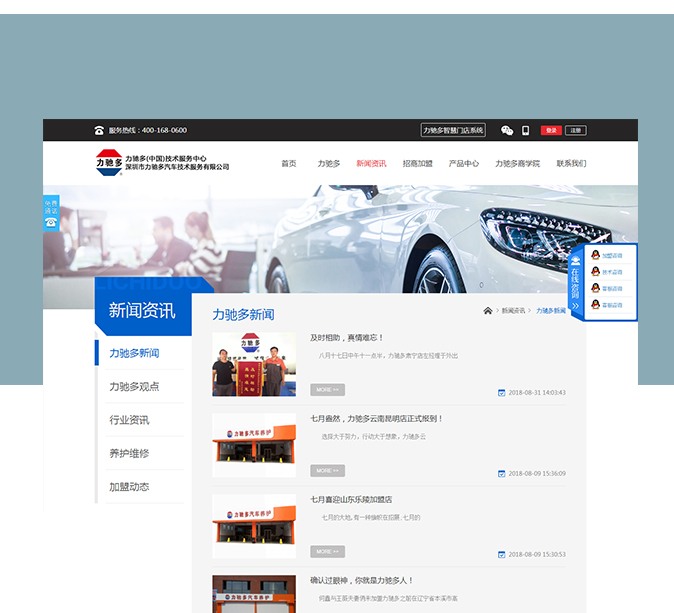The height and width of the screenshot is (613, 674).
Task: Click the storefront thumbnail for 云南昆明店 article
Action: pos(254,445)
